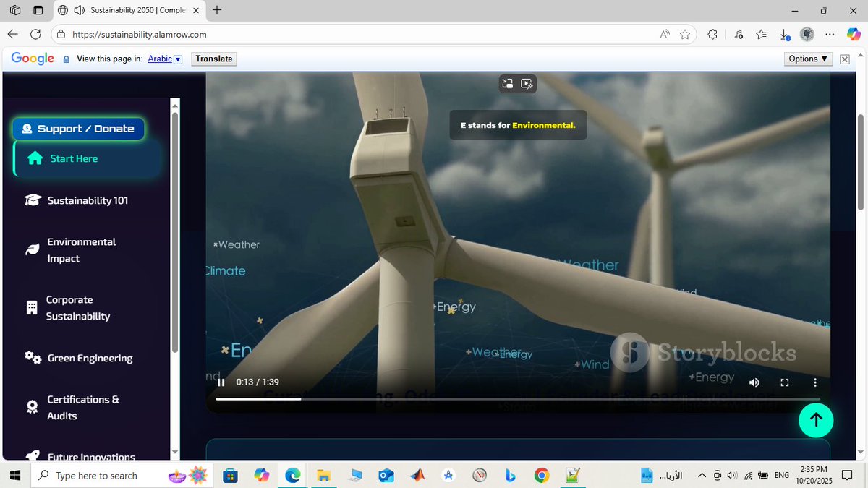Open video more options menu

click(815, 382)
